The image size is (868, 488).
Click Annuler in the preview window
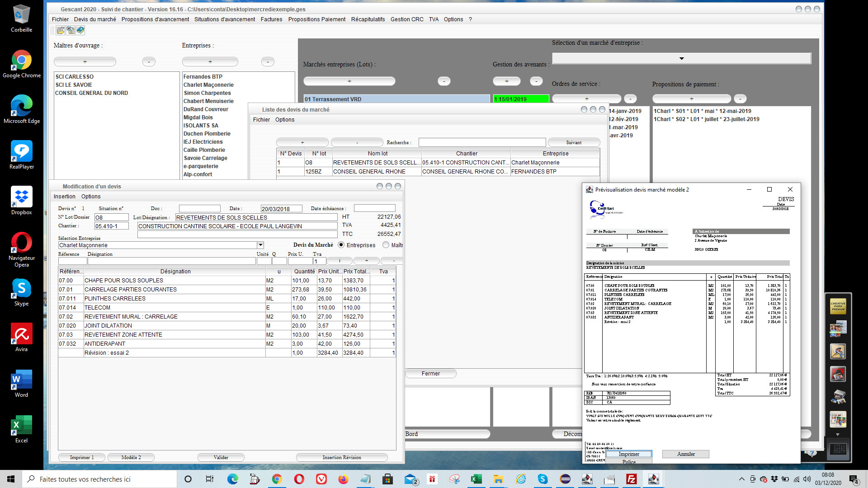(x=686, y=454)
